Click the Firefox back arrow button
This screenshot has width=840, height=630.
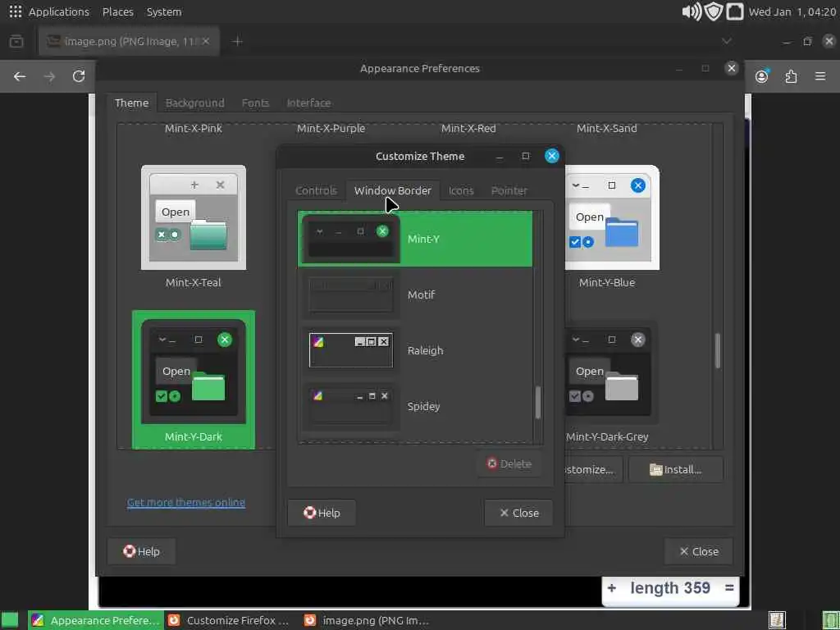click(20, 76)
